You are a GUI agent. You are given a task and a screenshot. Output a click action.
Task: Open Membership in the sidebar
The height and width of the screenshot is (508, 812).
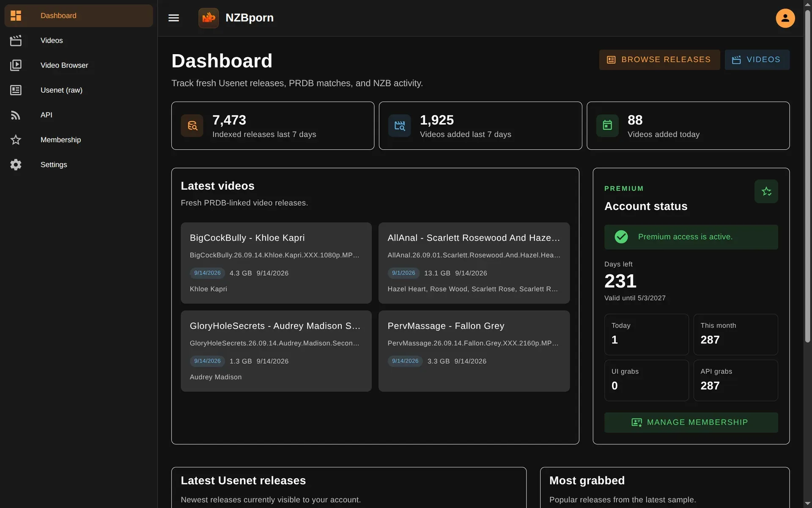tap(79, 140)
